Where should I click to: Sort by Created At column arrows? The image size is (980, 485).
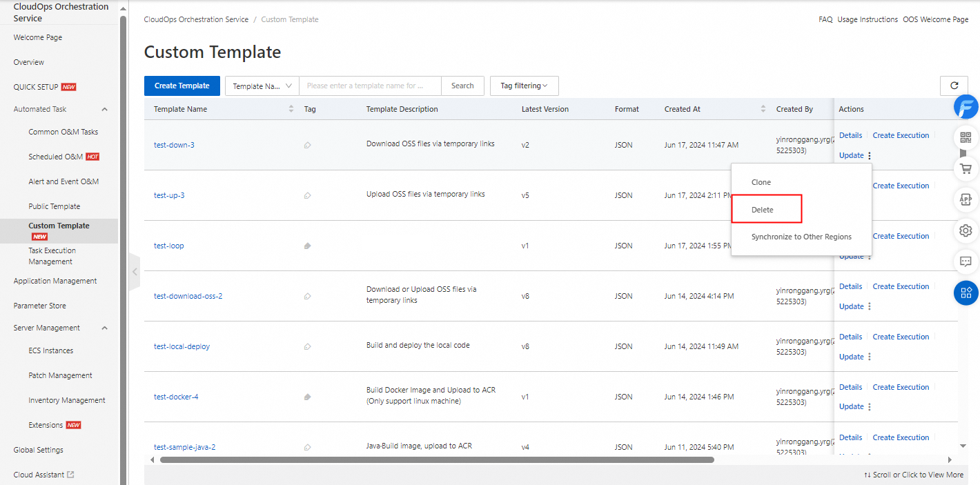coord(763,109)
